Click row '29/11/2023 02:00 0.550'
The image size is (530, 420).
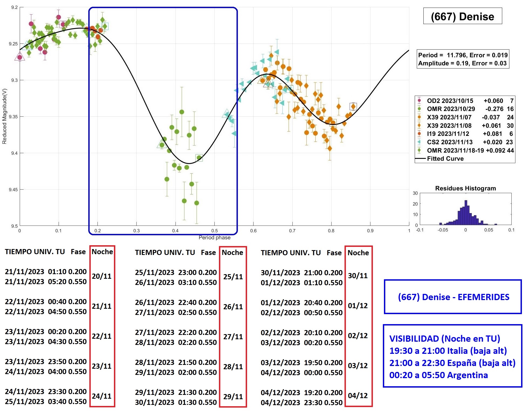176,372
